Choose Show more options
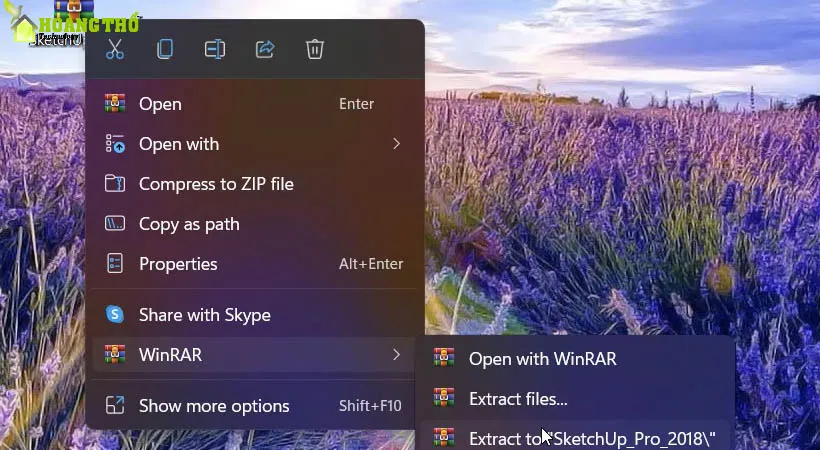The width and height of the screenshot is (820, 450). [255, 406]
